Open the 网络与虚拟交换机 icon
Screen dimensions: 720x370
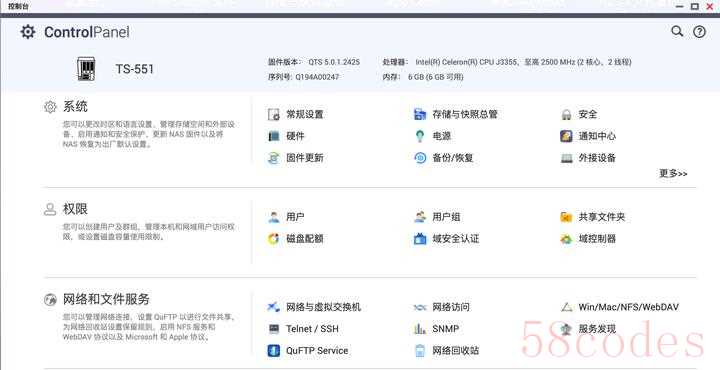[274, 307]
